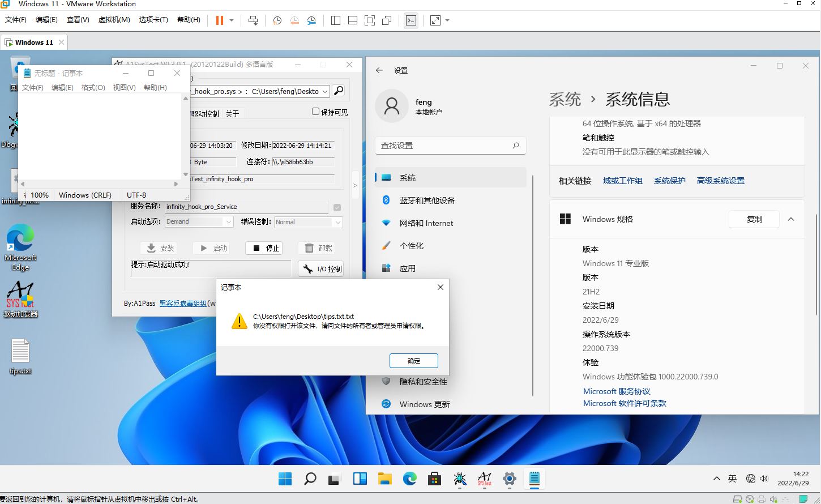Open VMware snapshot manager wrench-clock icon
The image size is (821, 504).
311,20
